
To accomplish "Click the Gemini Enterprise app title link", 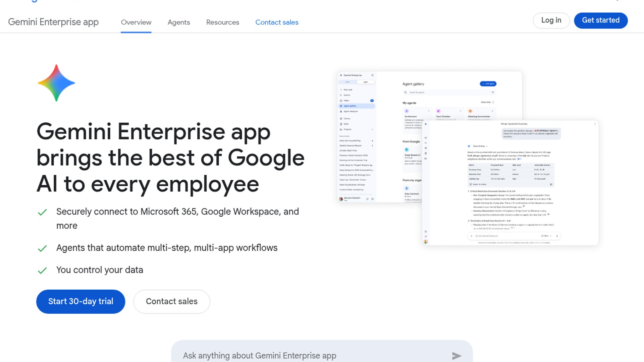I will [53, 22].
